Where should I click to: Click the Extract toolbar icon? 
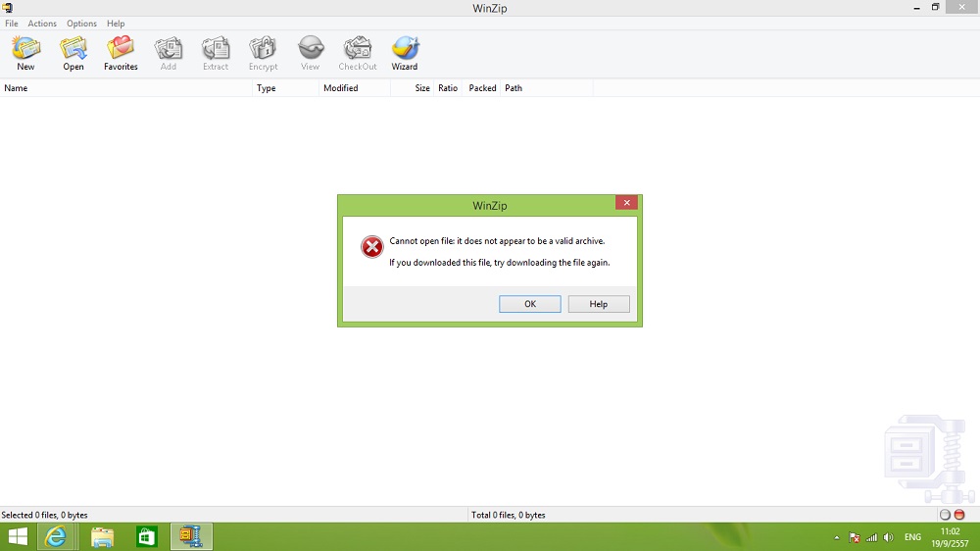(x=216, y=53)
